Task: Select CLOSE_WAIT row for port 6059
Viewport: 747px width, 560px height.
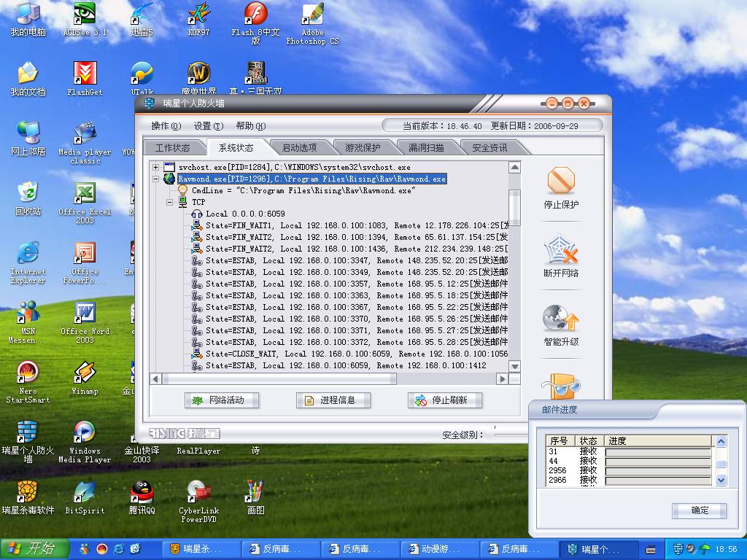Action: 357,354
